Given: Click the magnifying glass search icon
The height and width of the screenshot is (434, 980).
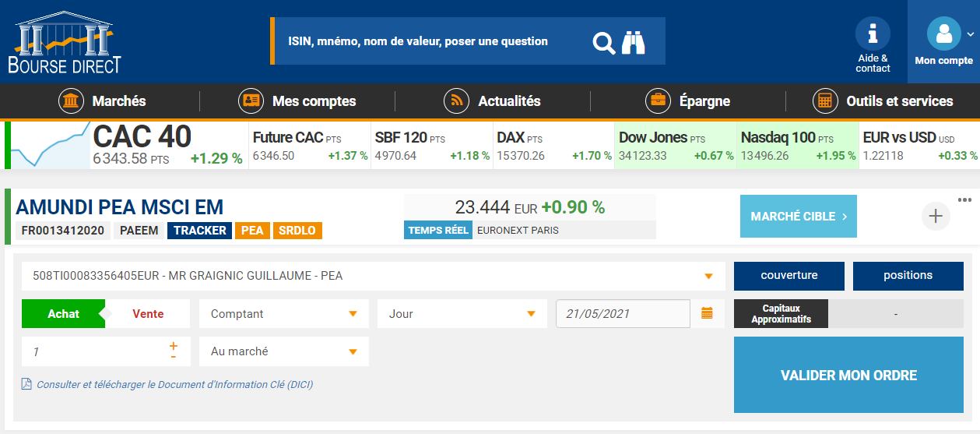Looking at the screenshot, I should tap(604, 42).
